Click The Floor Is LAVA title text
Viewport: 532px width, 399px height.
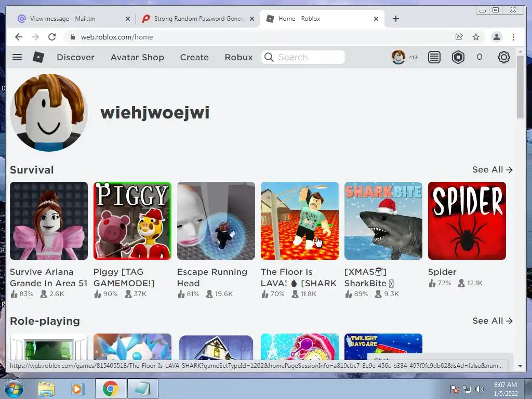(299, 277)
